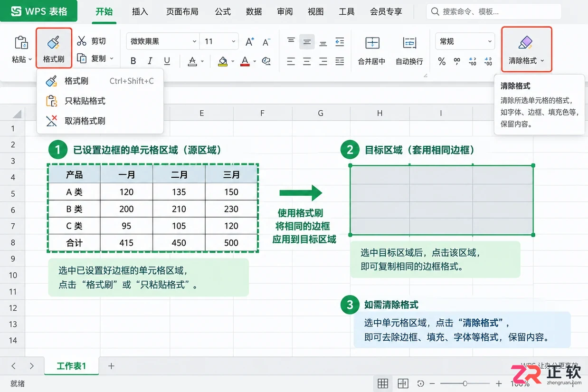Apply percent style (%)
The width and height of the screenshot is (588, 392).
pos(442,61)
